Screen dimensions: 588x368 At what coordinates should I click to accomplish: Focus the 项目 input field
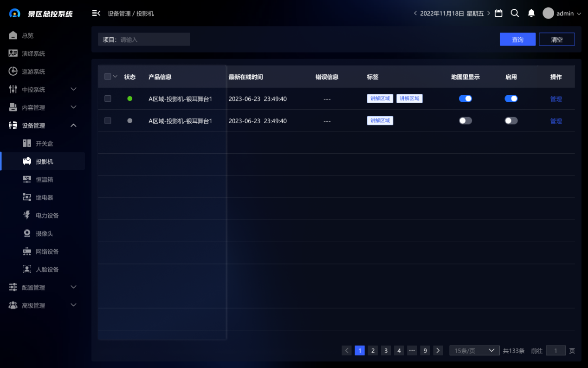153,39
